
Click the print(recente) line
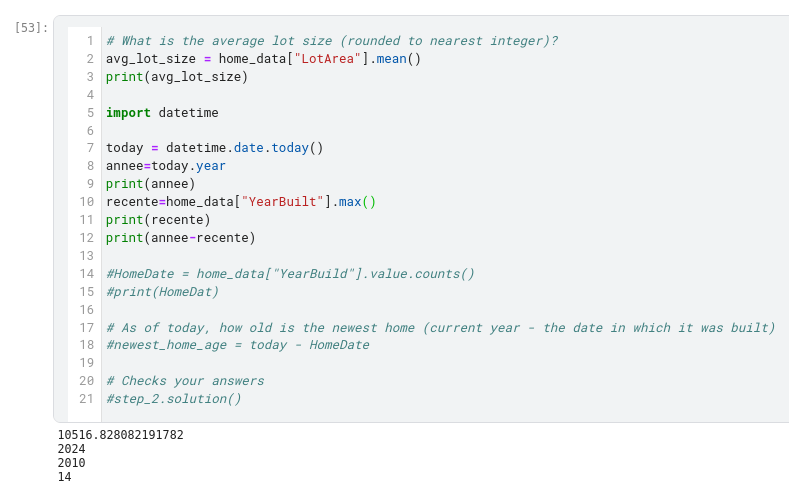[x=158, y=221]
